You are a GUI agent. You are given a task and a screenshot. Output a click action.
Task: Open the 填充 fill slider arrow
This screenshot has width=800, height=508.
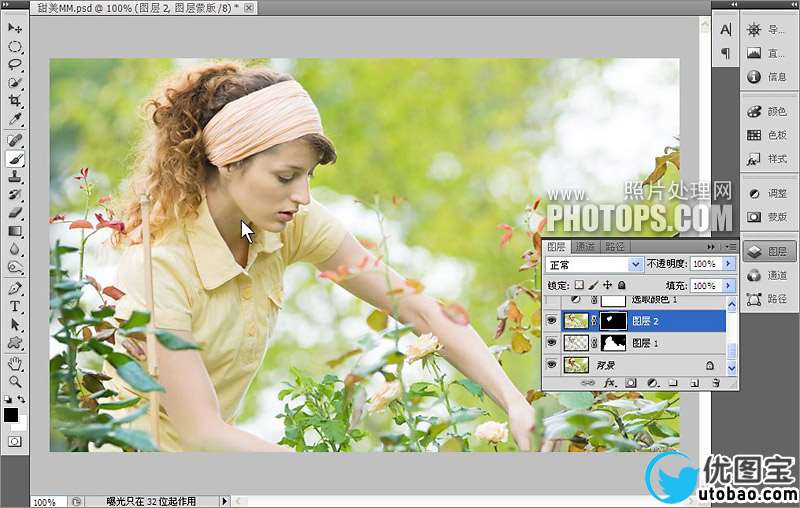727,286
